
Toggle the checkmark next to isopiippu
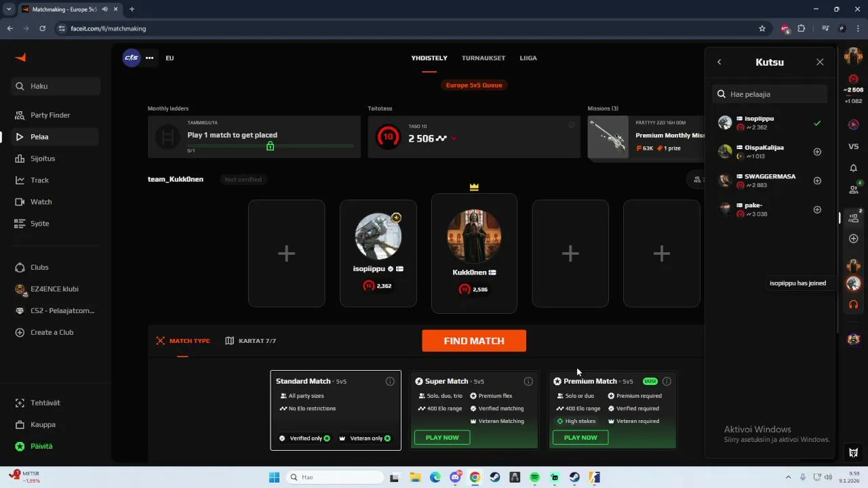[817, 123]
